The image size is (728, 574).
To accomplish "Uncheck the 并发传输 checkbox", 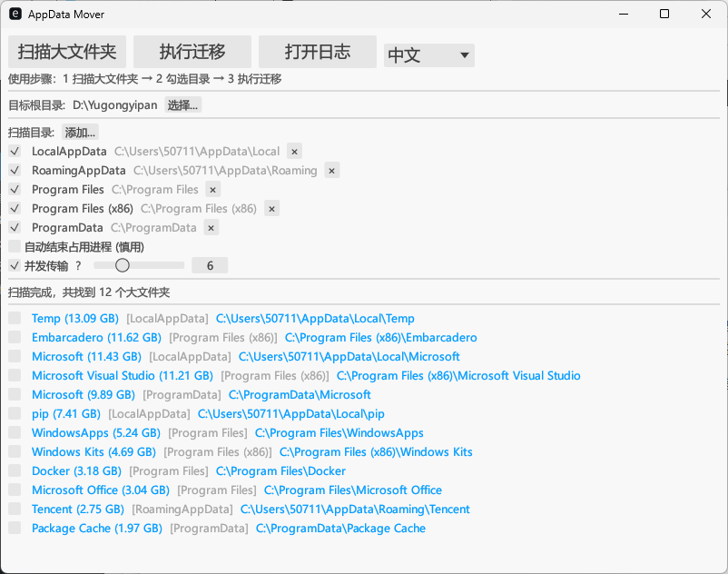I will 14,264.
